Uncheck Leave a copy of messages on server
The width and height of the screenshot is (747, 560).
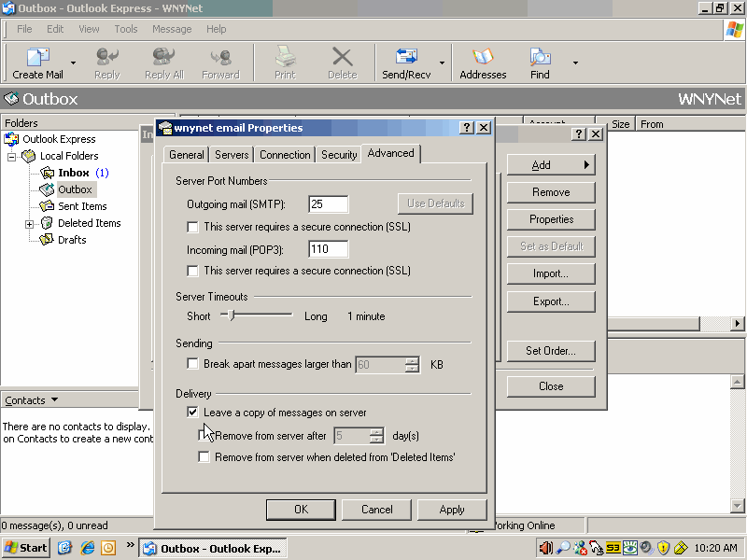tap(193, 413)
